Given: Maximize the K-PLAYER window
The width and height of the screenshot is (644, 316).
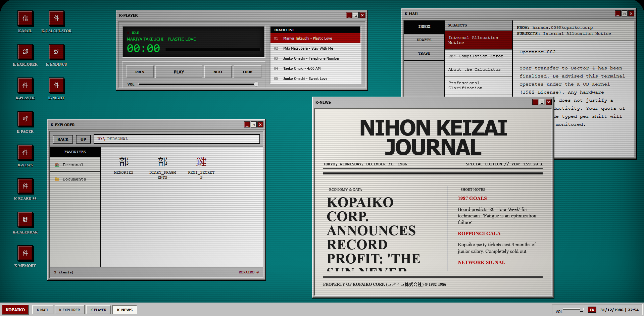Looking at the screenshot, I should 356,15.
